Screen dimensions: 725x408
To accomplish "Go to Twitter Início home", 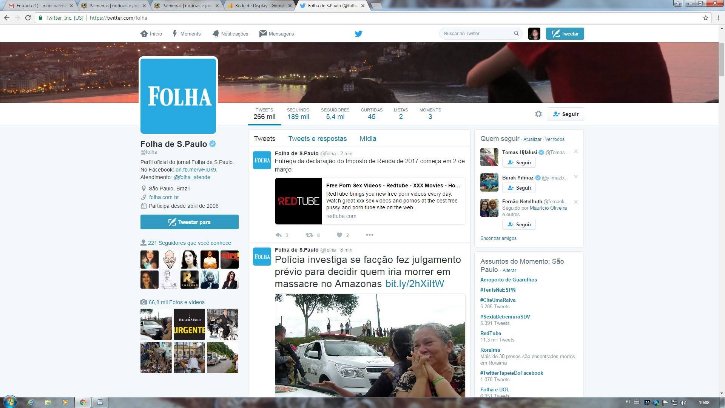I will [x=151, y=34].
